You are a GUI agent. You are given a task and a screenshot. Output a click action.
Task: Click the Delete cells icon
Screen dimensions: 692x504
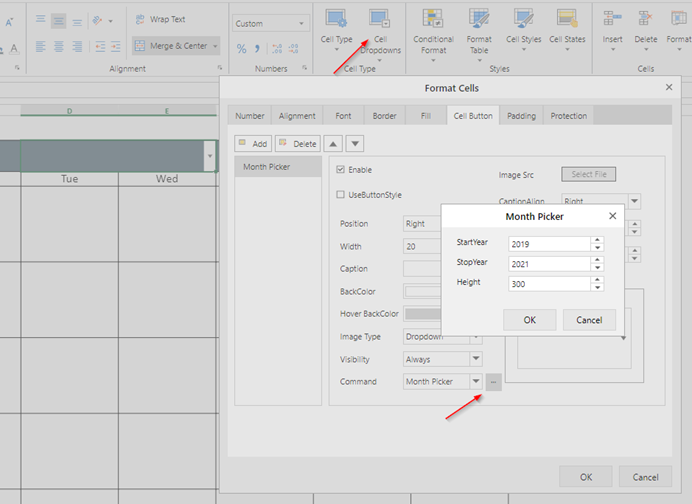point(645,19)
